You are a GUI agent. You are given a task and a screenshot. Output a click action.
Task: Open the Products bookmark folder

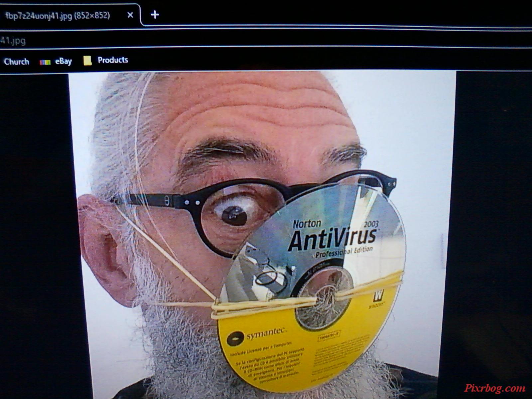[x=106, y=60]
